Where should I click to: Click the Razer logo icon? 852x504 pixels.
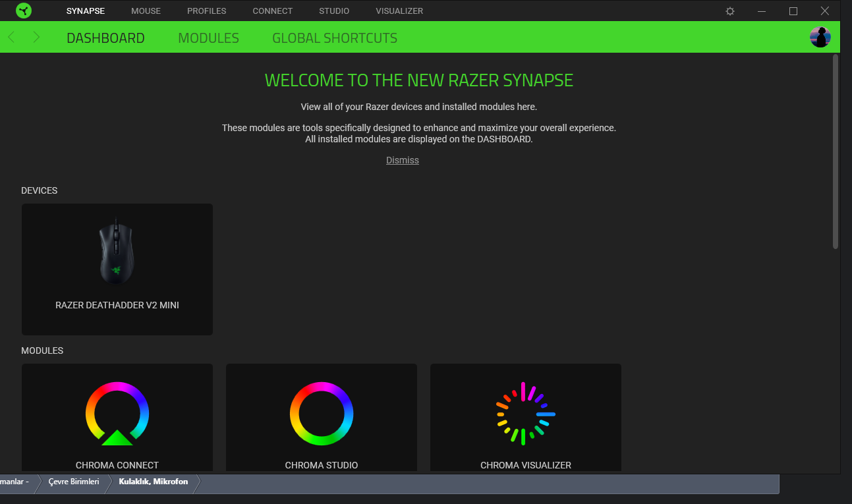pos(24,11)
